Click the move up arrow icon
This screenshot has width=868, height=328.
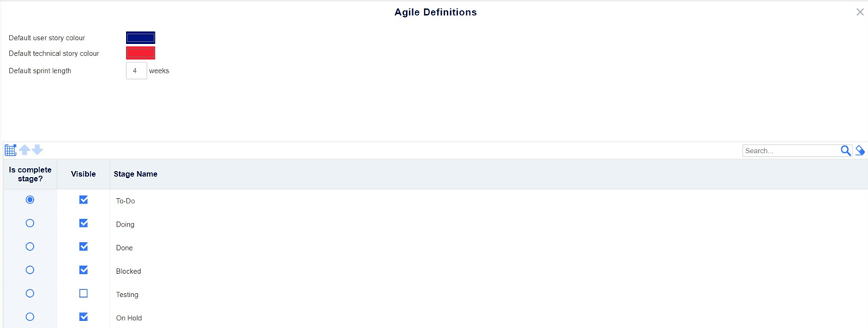(x=24, y=150)
